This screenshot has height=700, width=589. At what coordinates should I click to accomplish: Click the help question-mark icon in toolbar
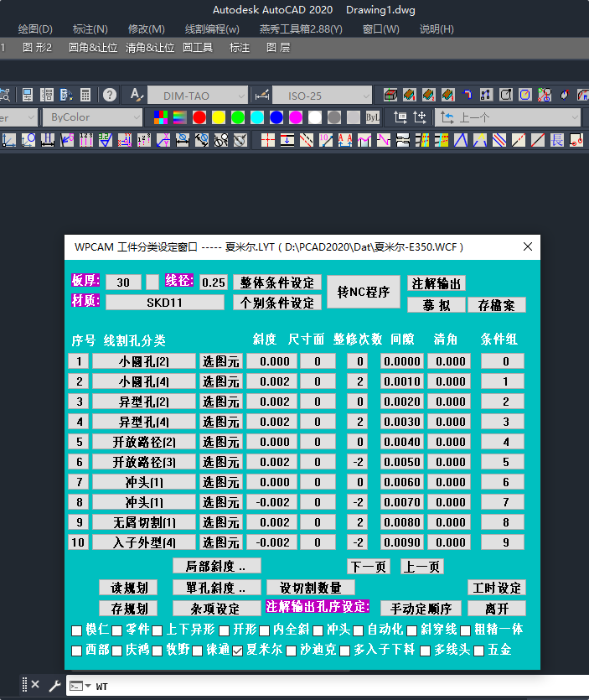[x=109, y=95]
